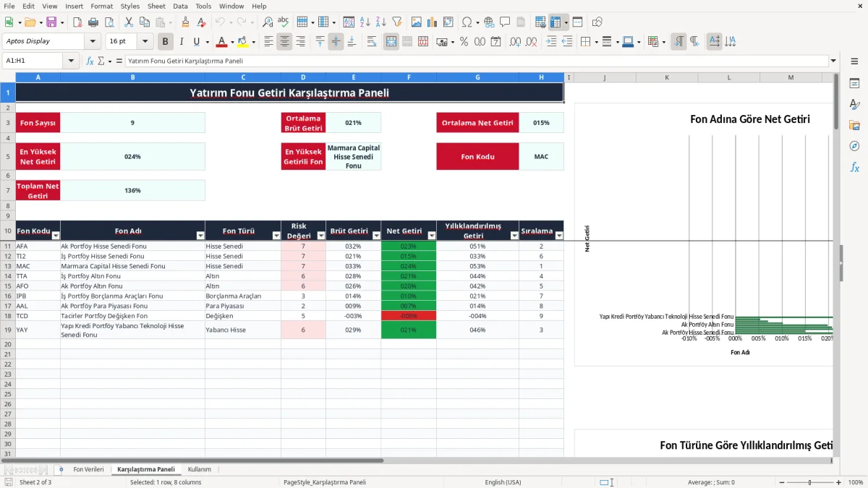Viewport: 868px width, 488px height.
Task: Open the sidebar Navigator compass icon
Action: point(854,146)
